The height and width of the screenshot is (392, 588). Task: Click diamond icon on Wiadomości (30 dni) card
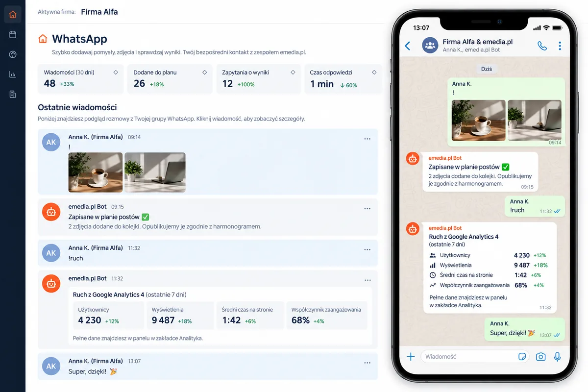pyautogui.click(x=116, y=72)
